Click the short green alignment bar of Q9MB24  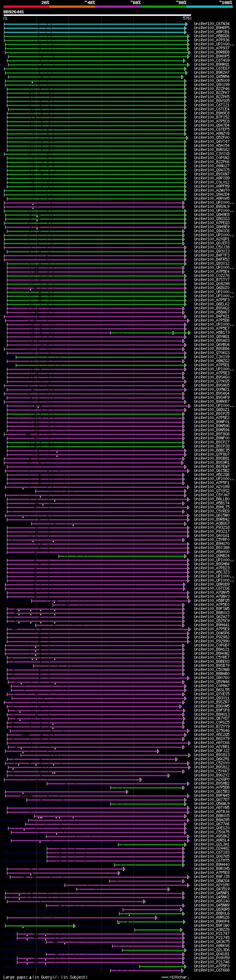pos(123,556)
